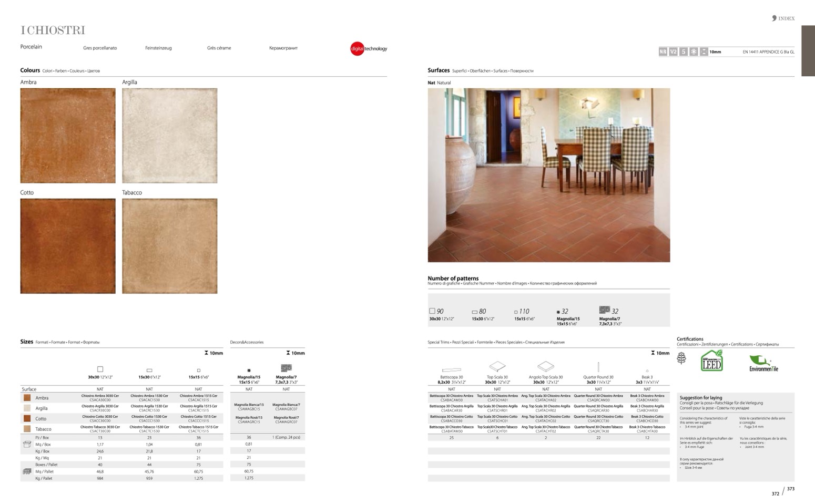Click the EnvironmenTile green logo

763,363
